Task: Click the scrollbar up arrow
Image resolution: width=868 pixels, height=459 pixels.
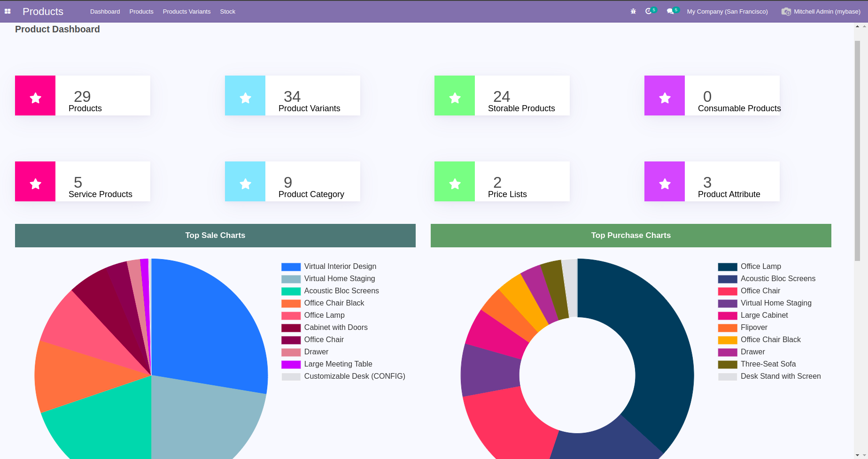Action: pyautogui.click(x=857, y=26)
